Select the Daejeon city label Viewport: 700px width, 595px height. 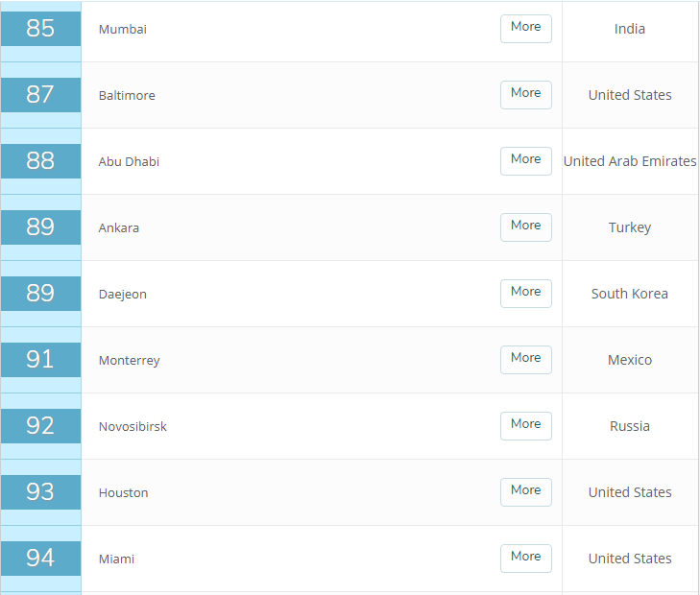click(123, 295)
